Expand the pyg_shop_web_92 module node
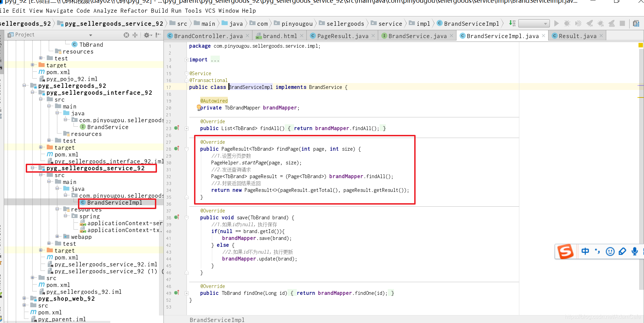Screen dimensions: 644x323 24,298
